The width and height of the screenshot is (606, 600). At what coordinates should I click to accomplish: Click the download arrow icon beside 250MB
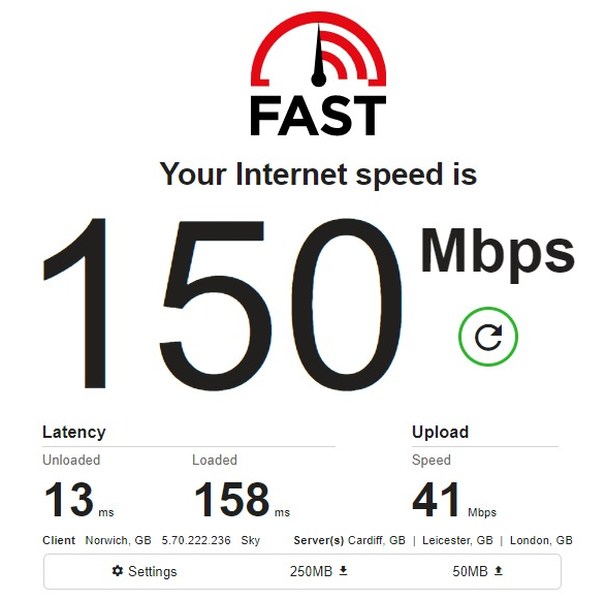pos(343,571)
